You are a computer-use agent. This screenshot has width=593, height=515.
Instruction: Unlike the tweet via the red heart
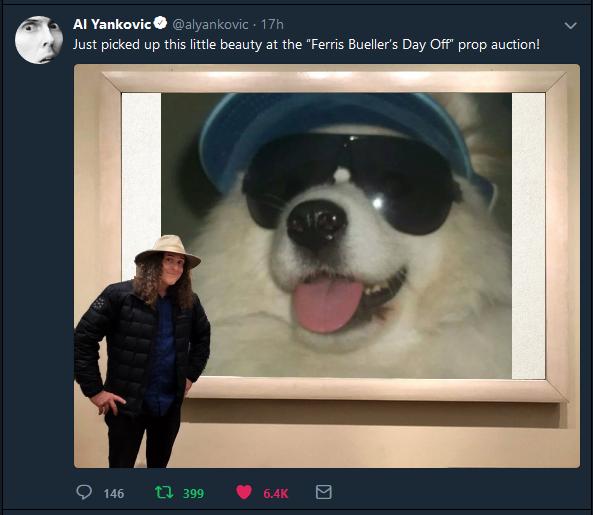(244, 492)
